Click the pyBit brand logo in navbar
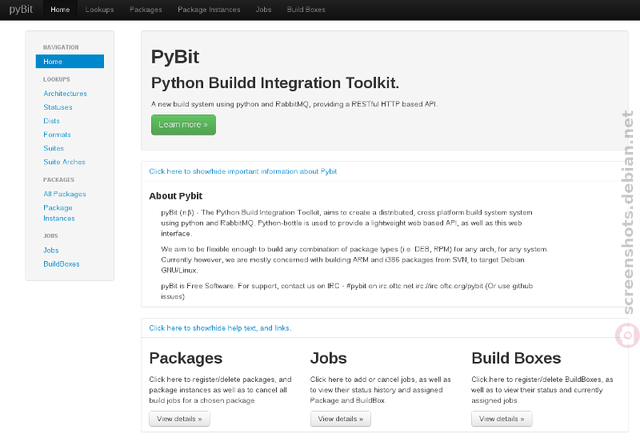640x446 pixels. (21, 9)
